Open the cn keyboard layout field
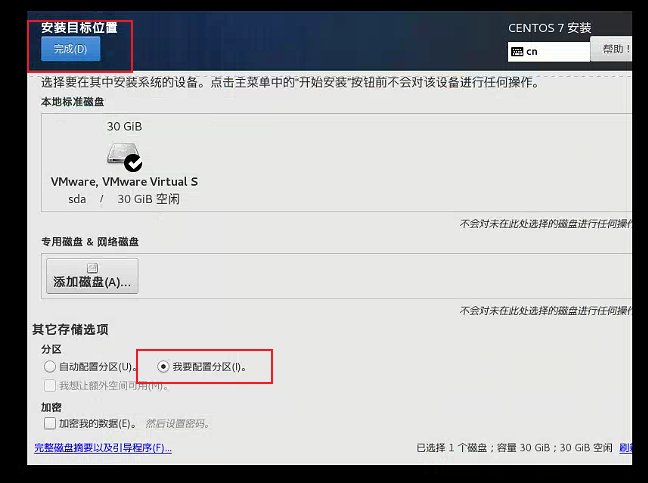Screen dimensions: 648x483 pos(548,52)
